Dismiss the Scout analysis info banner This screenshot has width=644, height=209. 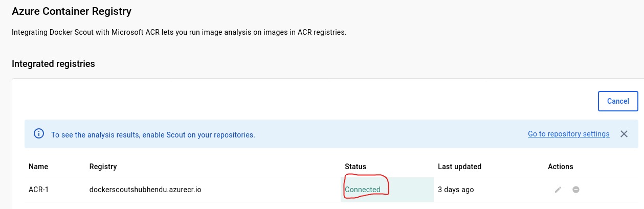(624, 134)
